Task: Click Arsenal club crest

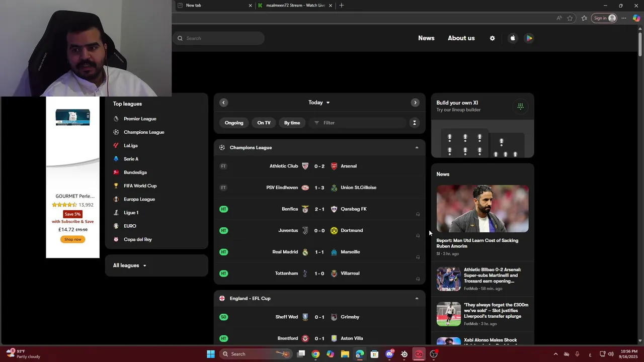Action: click(334, 166)
